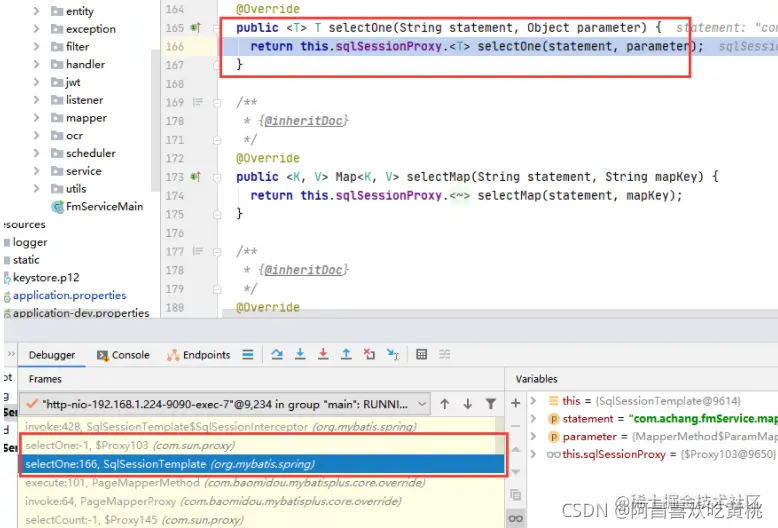Click the Trace Current Stream Chain icon
The height and width of the screenshot is (528, 778).
pyautogui.click(x=445, y=354)
